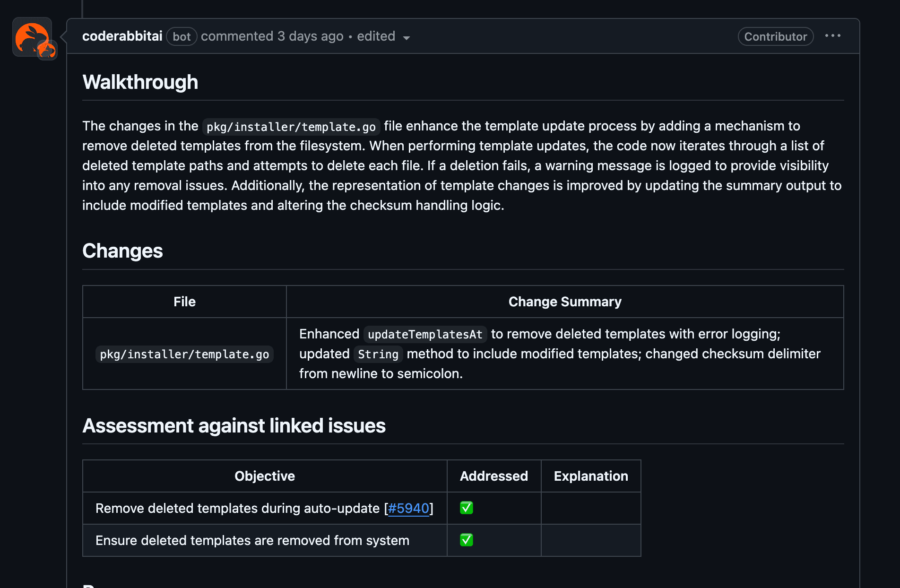Screen dimensions: 900x588
Task: Click the Walkthrough heading
Action: (140, 82)
